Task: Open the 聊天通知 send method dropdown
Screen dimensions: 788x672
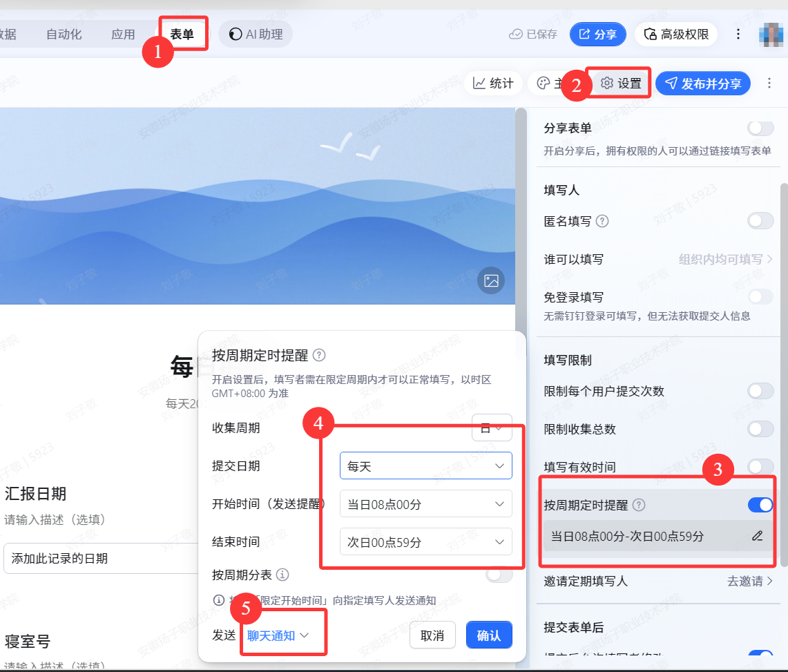Action: pos(278,635)
